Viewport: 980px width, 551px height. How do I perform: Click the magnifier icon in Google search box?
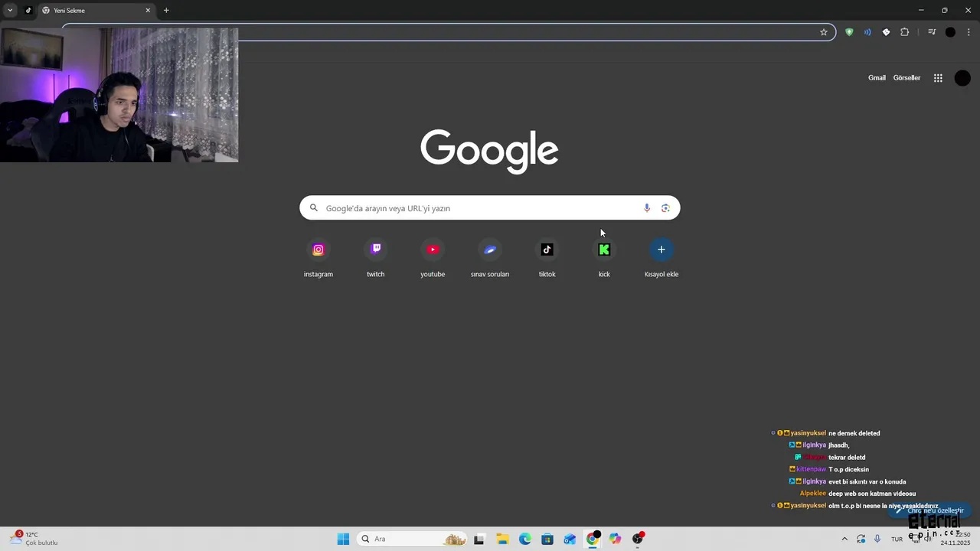(x=313, y=208)
